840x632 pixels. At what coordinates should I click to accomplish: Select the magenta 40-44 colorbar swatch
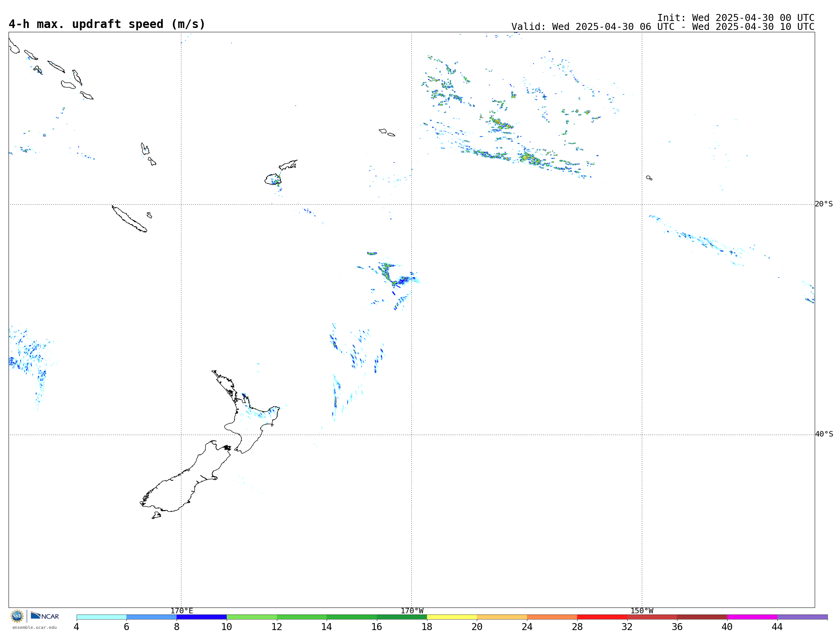coord(752,617)
